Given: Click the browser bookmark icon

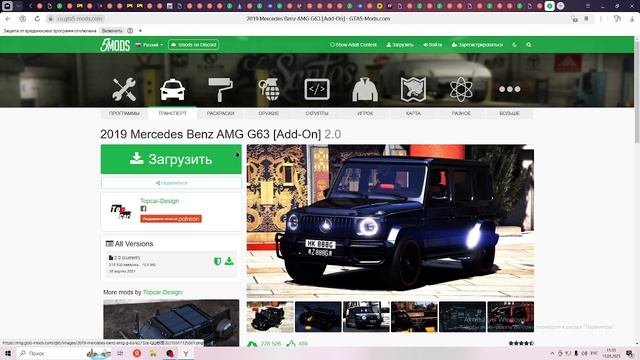Looking at the screenshot, I should coord(587,19).
